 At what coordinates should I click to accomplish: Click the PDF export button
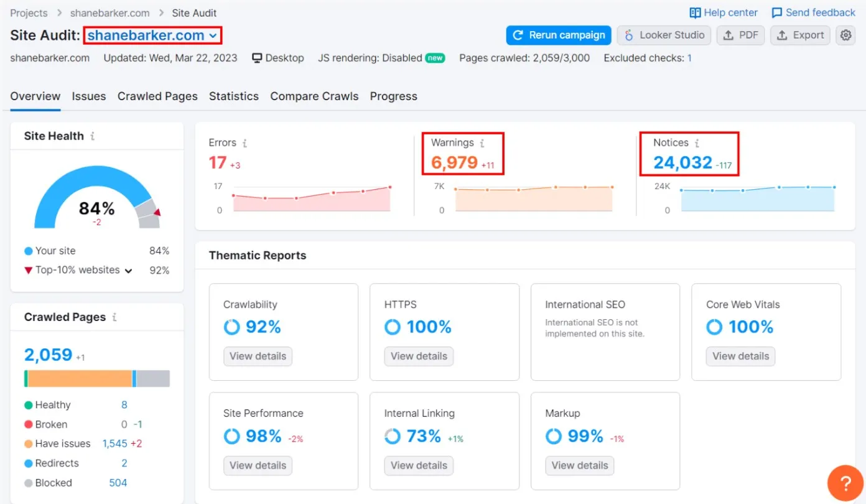[x=741, y=35]
